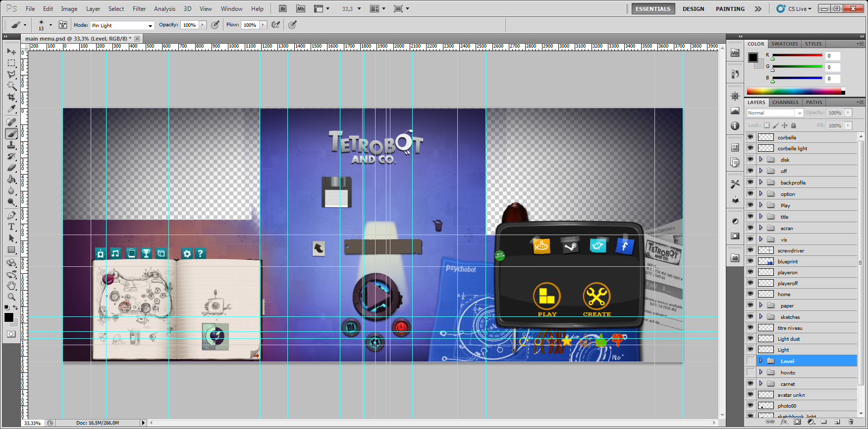Image resolution: width=868 pixels, height=429 pixels.
Task: Select the Rectangular Marquee tool
Action: click(11, 63)
